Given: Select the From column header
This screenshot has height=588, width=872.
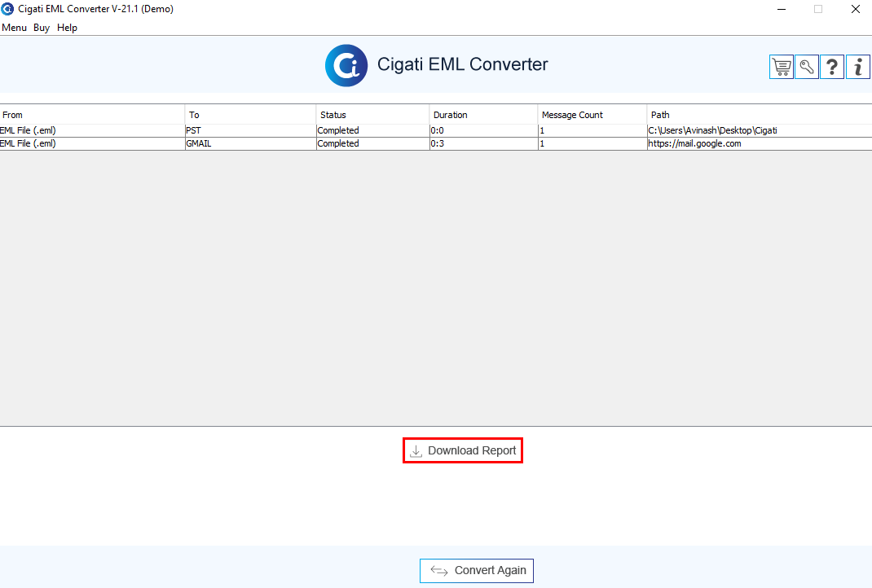Looking at the screenshot, I should coord(92,115).
